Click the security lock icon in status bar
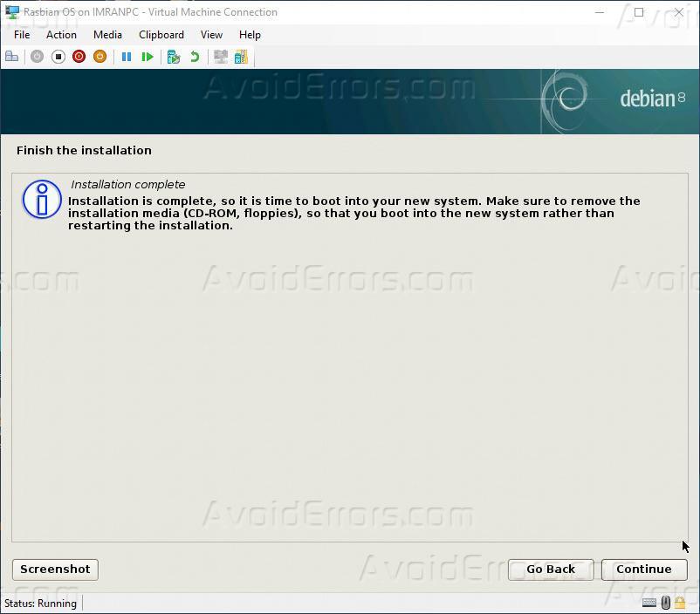Image resolution: width=700 pixels, height=614 pixels. (x=679, y=603)
